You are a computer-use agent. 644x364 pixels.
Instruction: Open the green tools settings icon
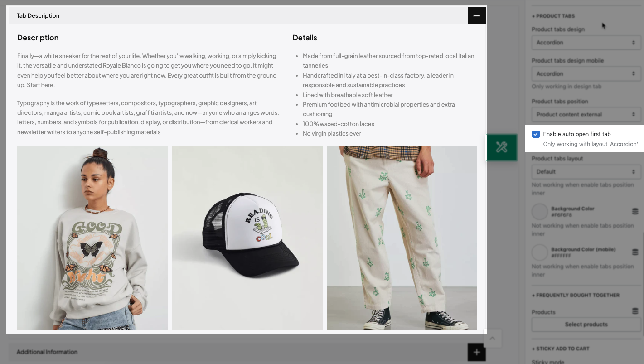[x=502, y=147]
